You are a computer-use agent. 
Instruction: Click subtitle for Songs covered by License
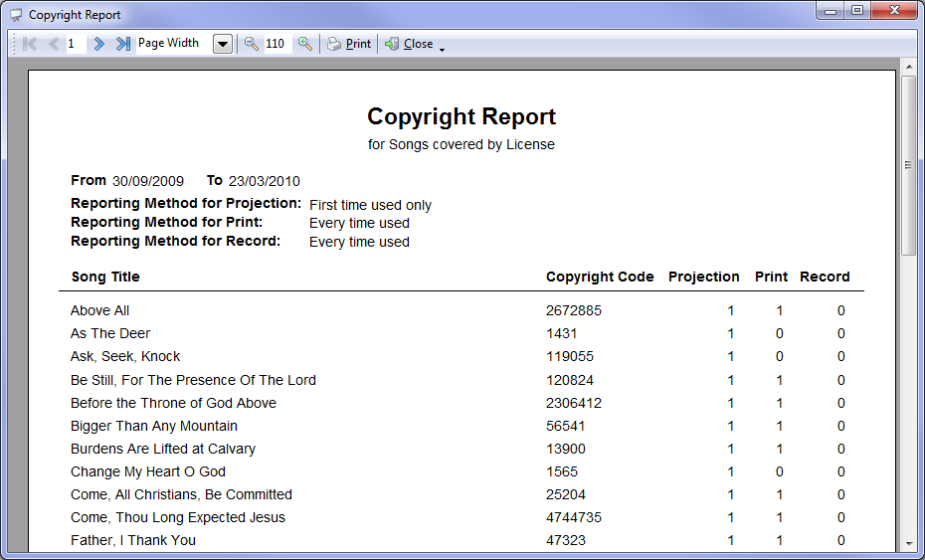point(462,144)
